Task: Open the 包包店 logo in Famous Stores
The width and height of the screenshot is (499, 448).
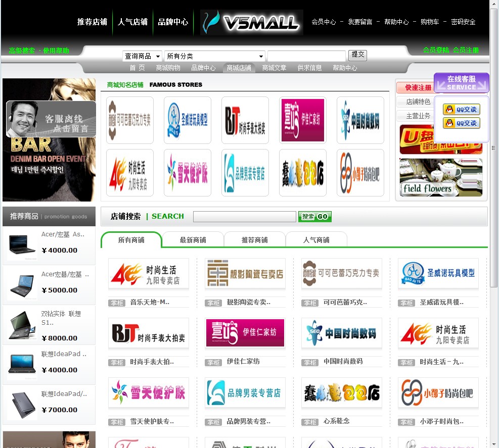Action: coord(303,173)
